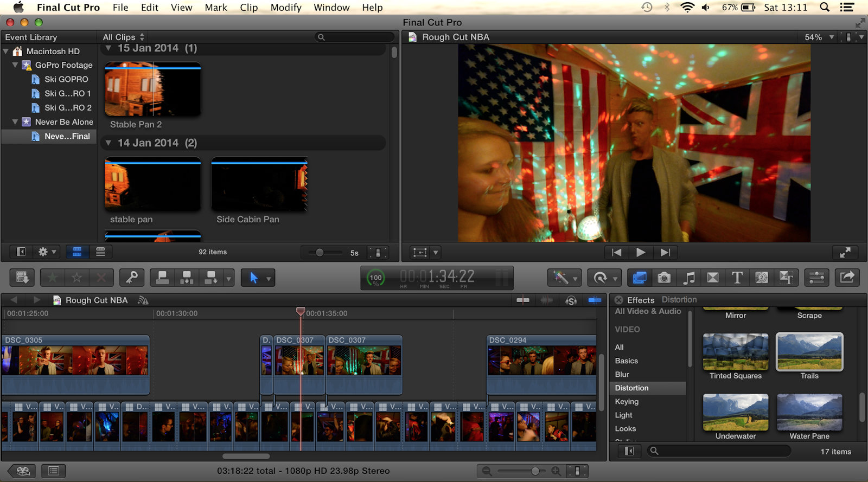Toggle timeline snapping button
The width and height of the screenshot is (868, 482).
(595, 300)
